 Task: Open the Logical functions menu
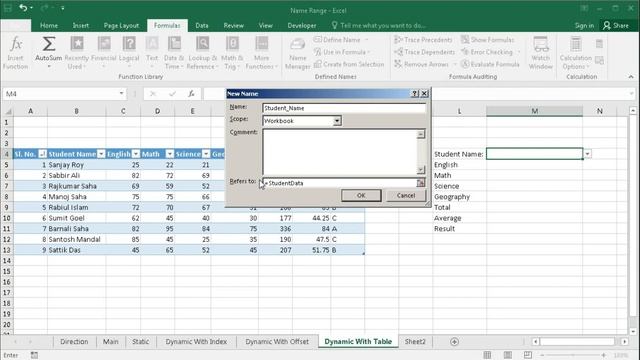pyautogui.click(x=129, y=53)
